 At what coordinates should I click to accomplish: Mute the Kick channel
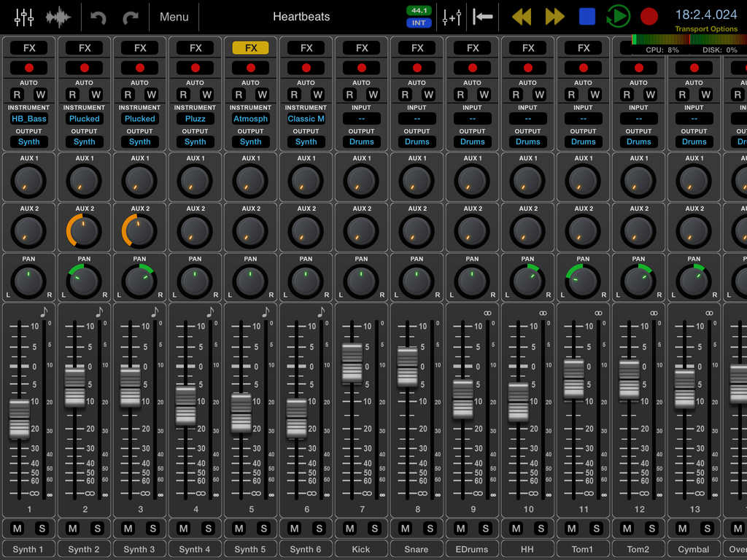click(349, 528)
